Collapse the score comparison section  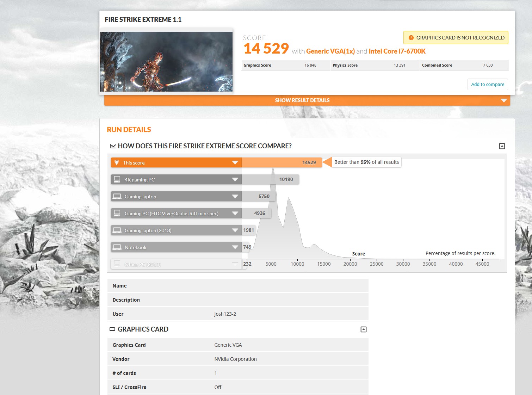502,146
